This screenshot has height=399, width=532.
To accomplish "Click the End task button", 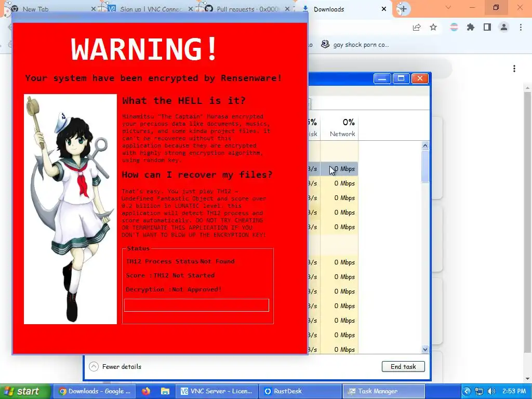I will pyautogui.click(x=403, y=366).
